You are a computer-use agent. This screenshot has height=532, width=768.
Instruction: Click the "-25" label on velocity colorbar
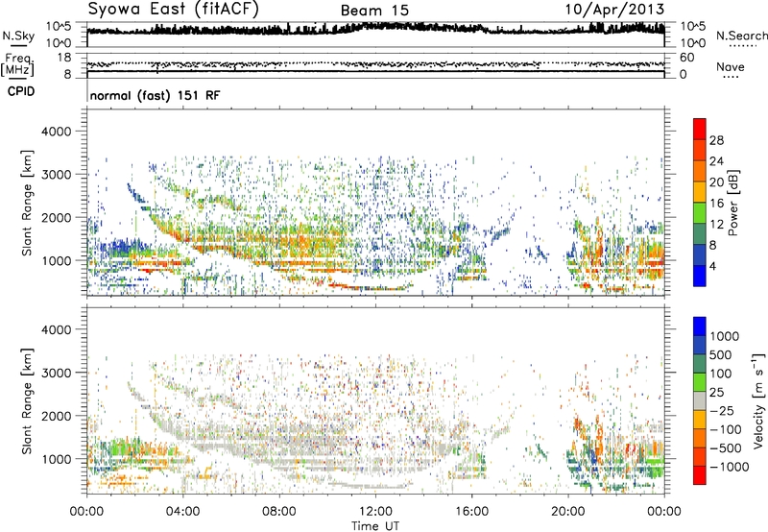pyautogui.click(x=722, y=410)
